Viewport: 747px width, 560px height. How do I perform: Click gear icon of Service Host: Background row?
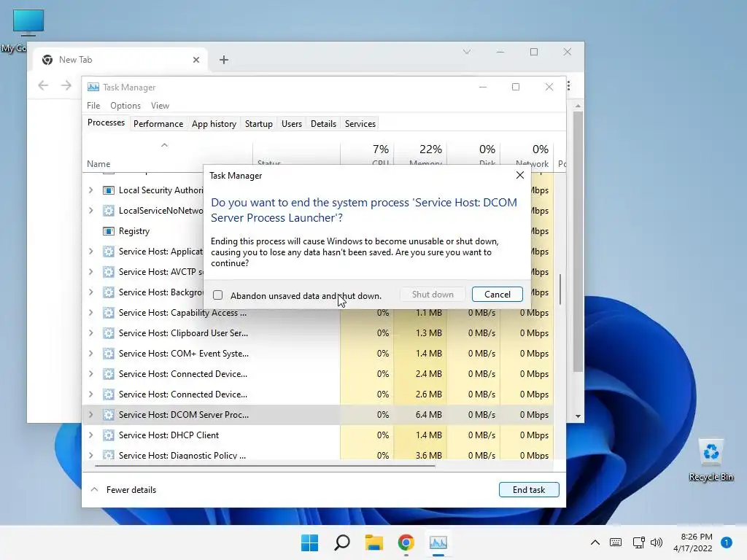tap(109, 292)
